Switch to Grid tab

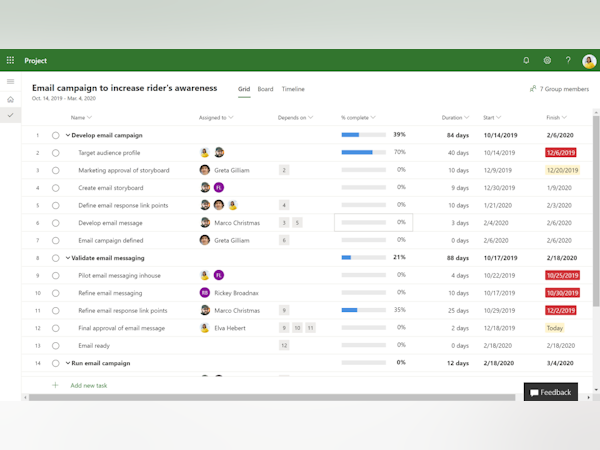tap(244, 89)
